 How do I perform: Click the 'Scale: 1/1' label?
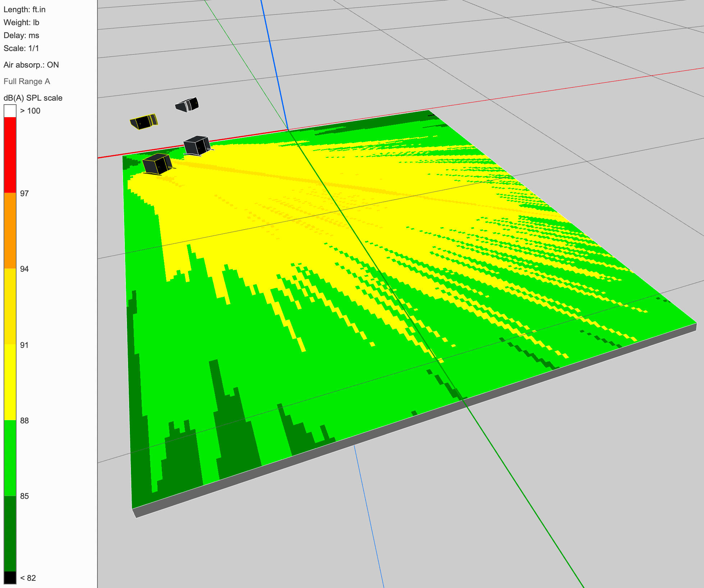point(21,48)
